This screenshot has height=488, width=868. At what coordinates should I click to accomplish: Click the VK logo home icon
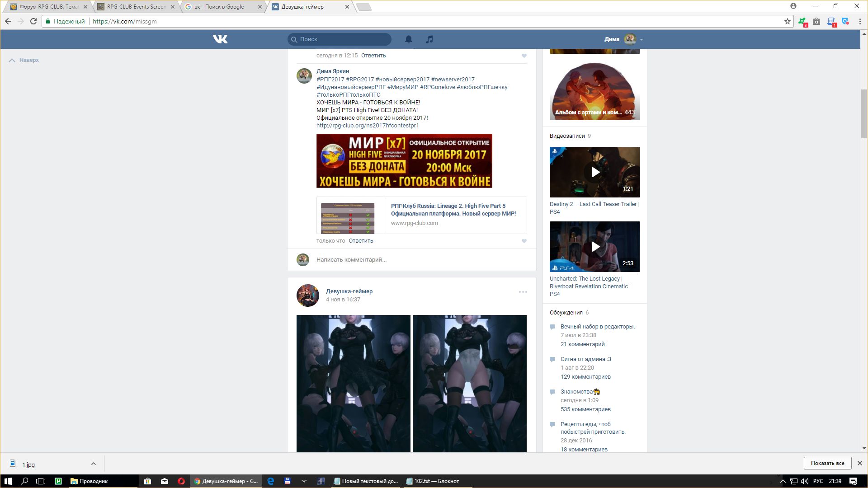[x=220, y=39]
